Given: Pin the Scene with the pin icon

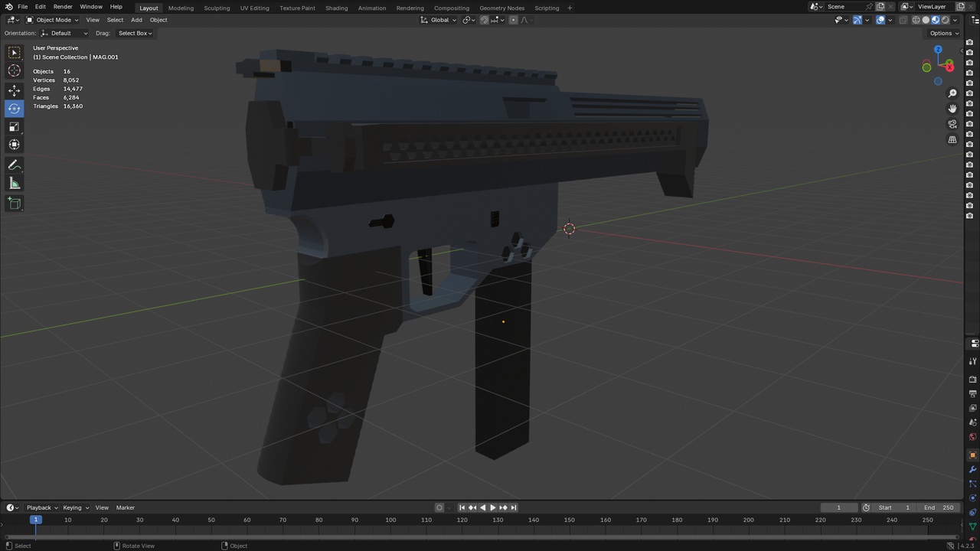Looking at the screenshot, I should point(869,7).
